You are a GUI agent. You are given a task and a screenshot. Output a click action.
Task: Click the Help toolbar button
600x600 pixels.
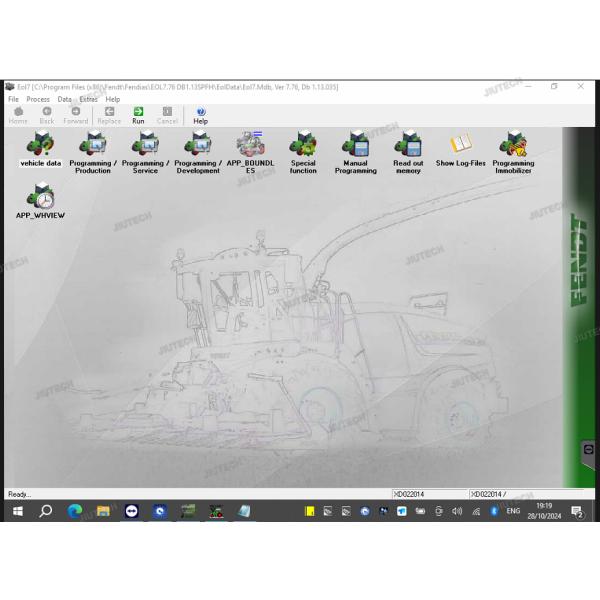pyautogui.click(x=200, y=115)
